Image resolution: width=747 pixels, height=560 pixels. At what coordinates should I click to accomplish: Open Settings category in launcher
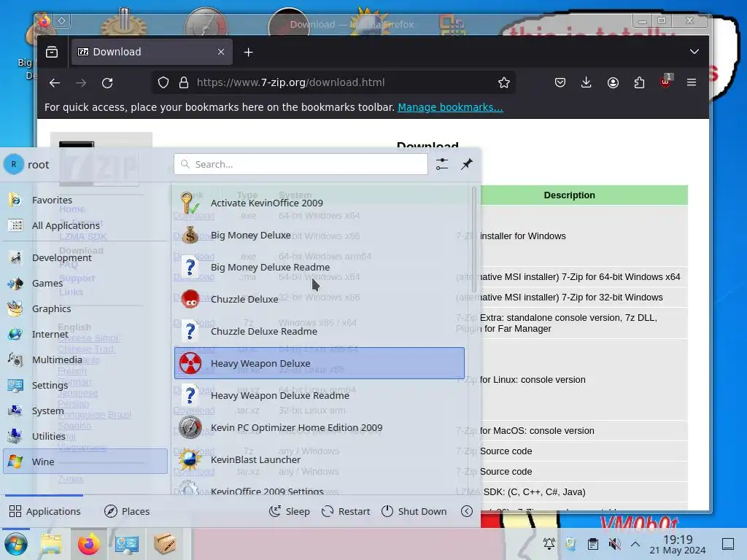point(85,385)
